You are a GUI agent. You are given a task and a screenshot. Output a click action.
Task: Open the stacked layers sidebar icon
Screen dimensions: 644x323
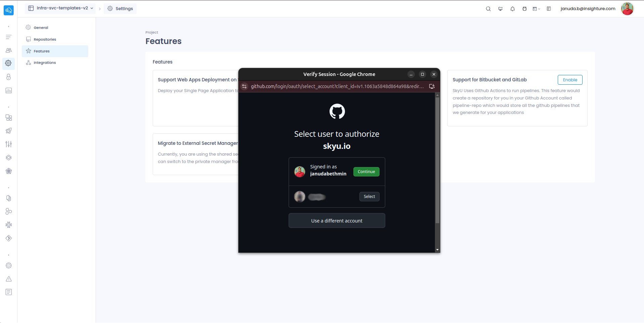coord(9,158)
